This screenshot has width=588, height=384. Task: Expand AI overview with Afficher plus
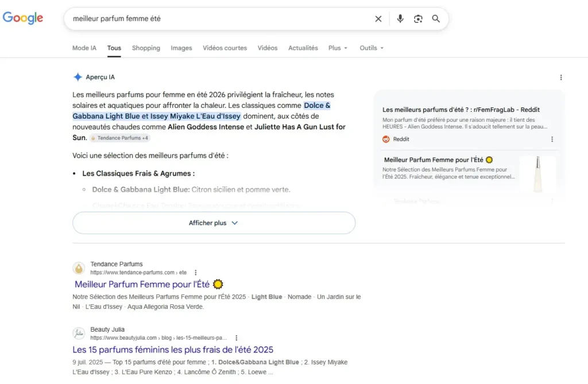pos(214,223)
